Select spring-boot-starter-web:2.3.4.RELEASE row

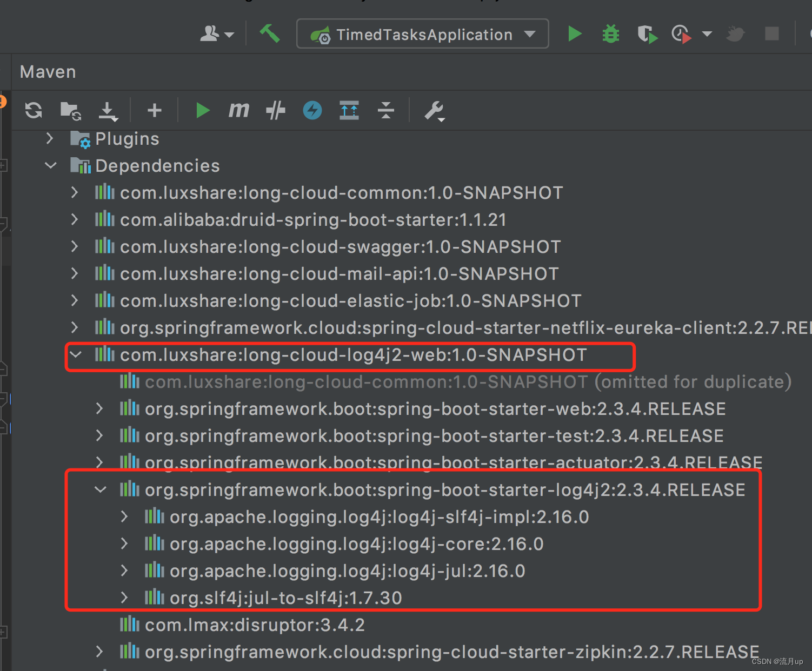(412, 408)
